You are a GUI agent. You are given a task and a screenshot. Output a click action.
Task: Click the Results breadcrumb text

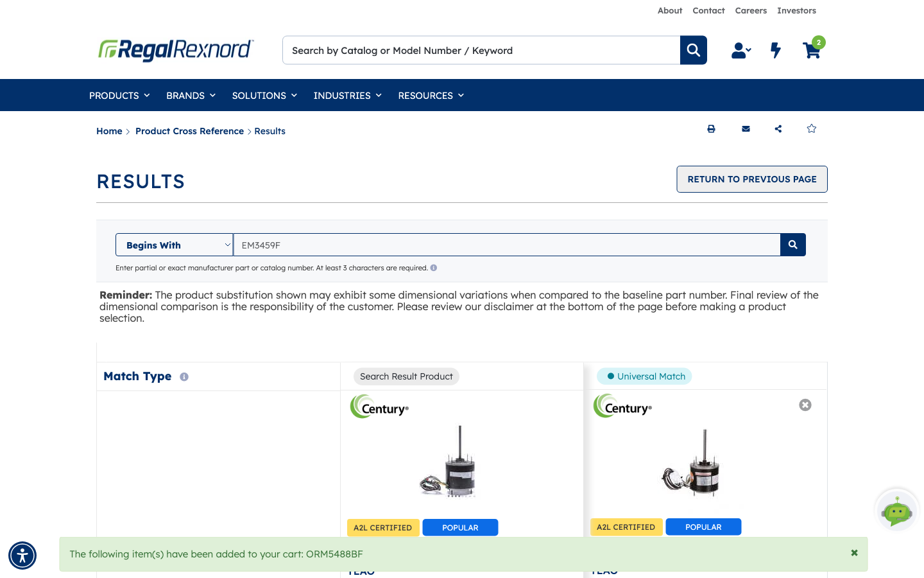point(270,131)
